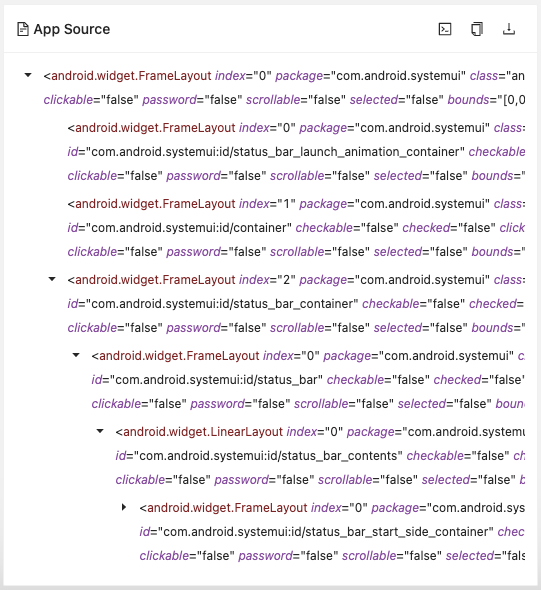Select the status_bar_contents LinearLayout element

coord(320,456)
